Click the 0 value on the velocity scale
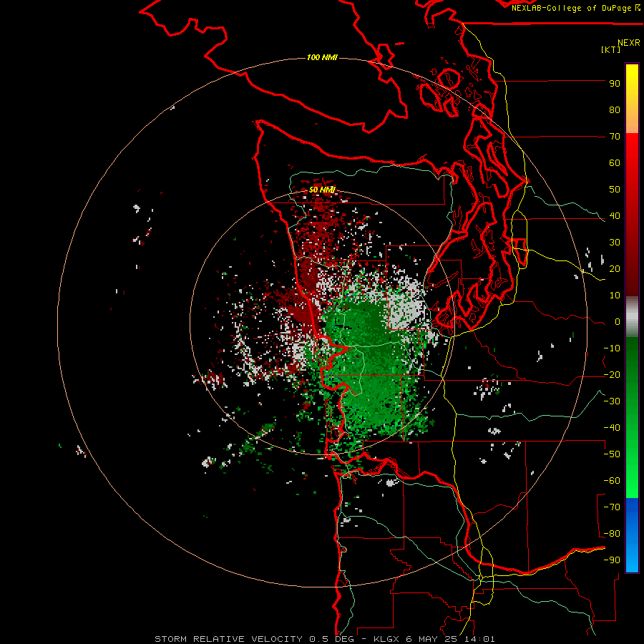644x644 pixels. coord(618,321)
